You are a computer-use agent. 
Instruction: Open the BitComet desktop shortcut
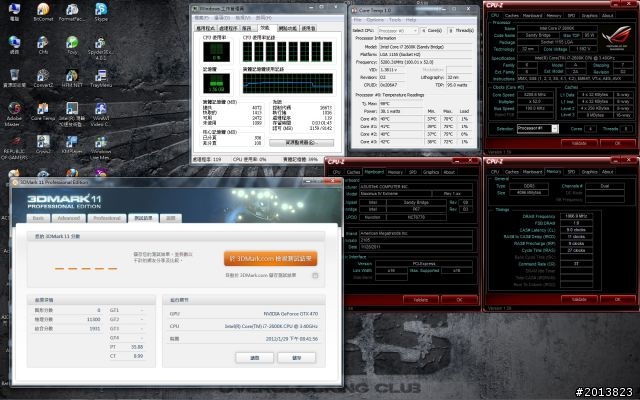tap(43, 12)
